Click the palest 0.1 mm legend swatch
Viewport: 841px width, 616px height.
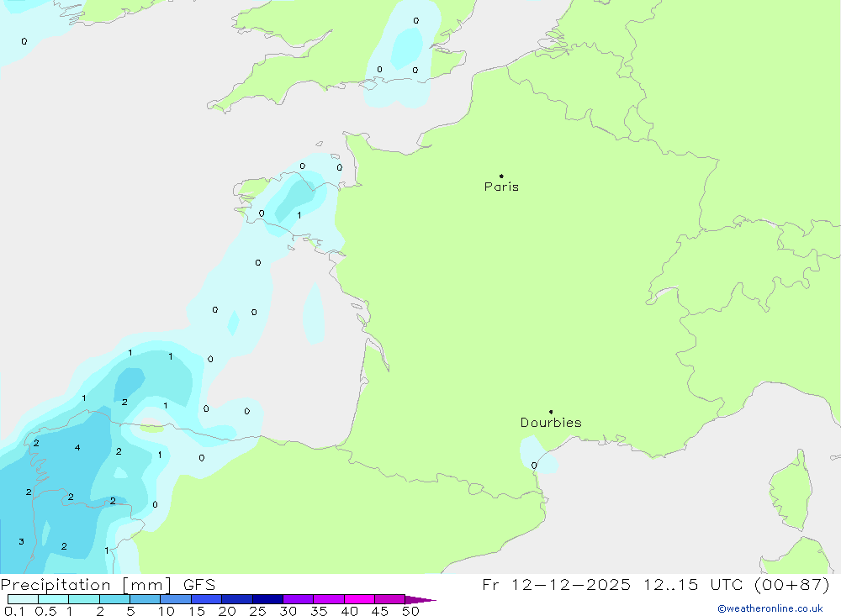tap(23, 599)
